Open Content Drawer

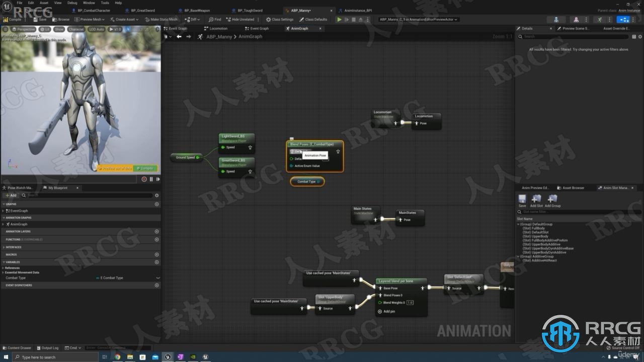pos(17,348)
